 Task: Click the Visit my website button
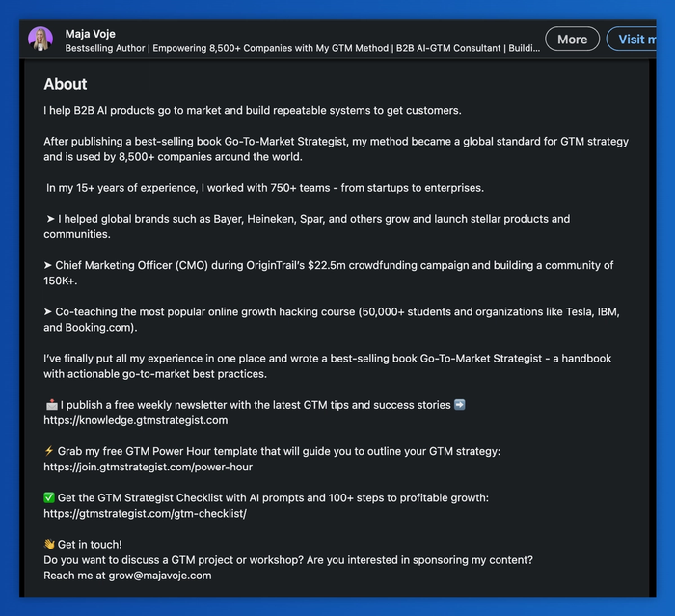[632, 40]
